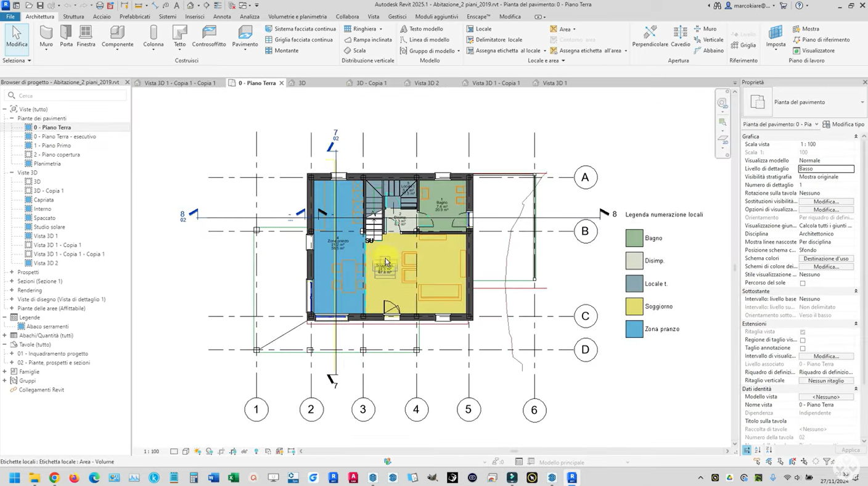This screenshot has height=486, width=868.
Task: Switch to the Vista 3D 2 view tab
Action: pos(426,83)
